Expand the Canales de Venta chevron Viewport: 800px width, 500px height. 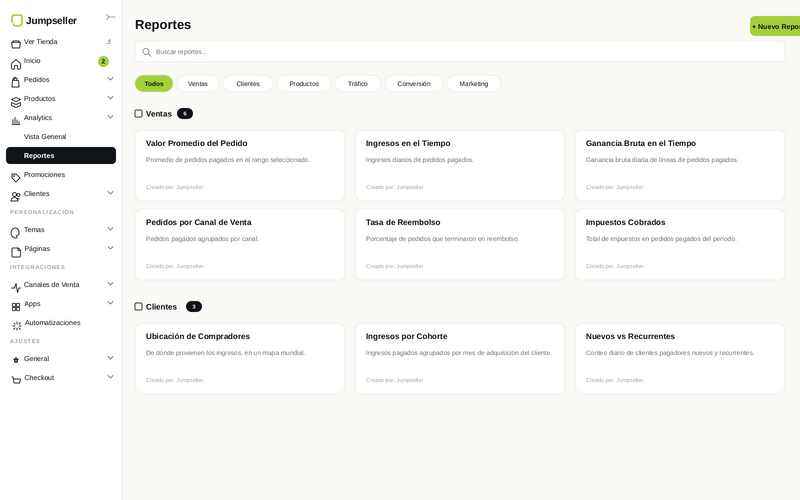tap(110, 284)
